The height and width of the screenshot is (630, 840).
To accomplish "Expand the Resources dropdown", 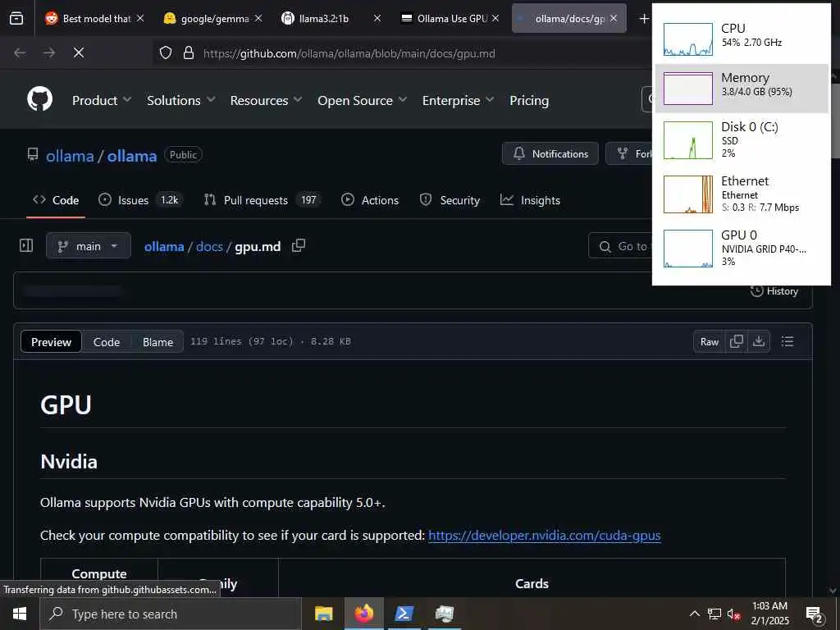I will pyautogui.click(x=267, y=100).
